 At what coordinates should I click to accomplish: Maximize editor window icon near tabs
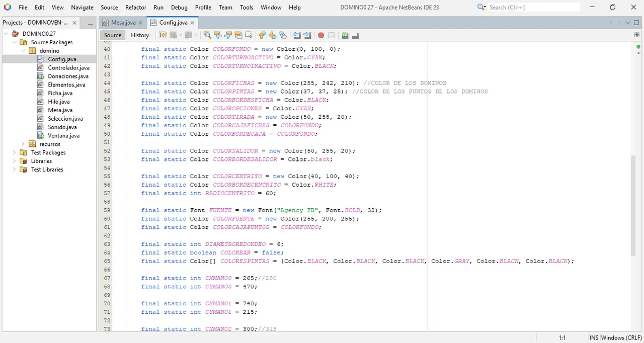(637, 23)
